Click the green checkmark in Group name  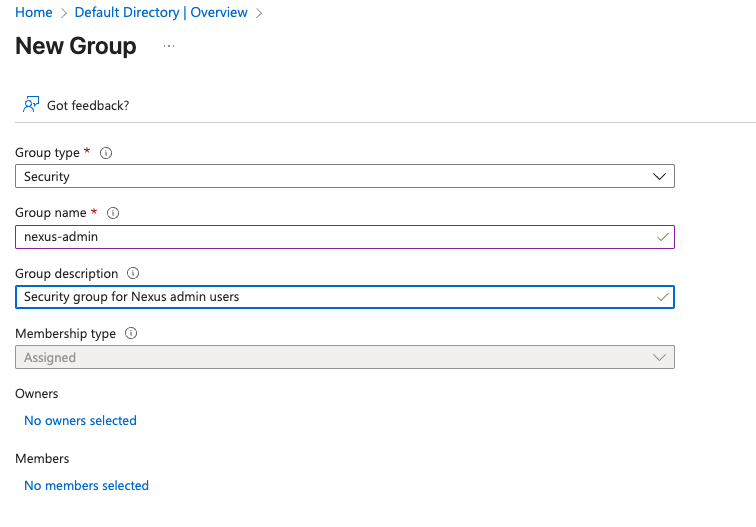click(663, 237)
